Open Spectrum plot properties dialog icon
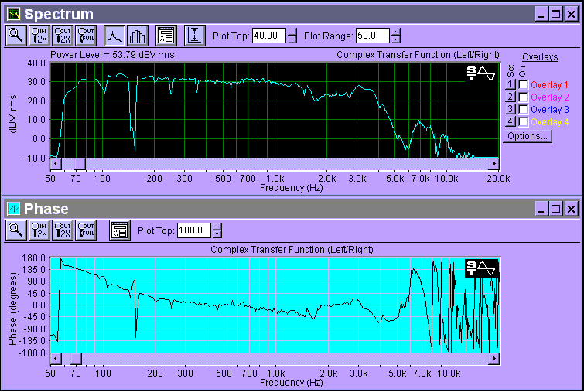 click(166, 35)
